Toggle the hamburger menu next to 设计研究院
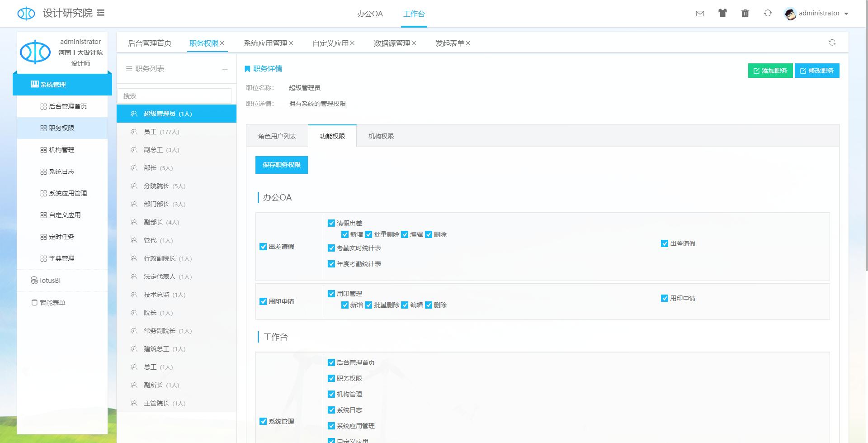Screen dimensions: 868x443 point(101,13)
